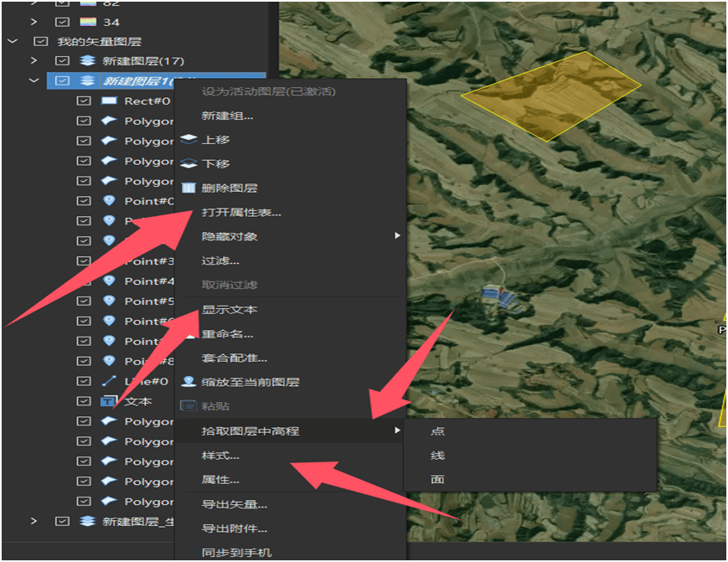The width and height of the screenshot is (728, 562).
Task: Select the 文本 object label
Action: click(x=138, y=401)
